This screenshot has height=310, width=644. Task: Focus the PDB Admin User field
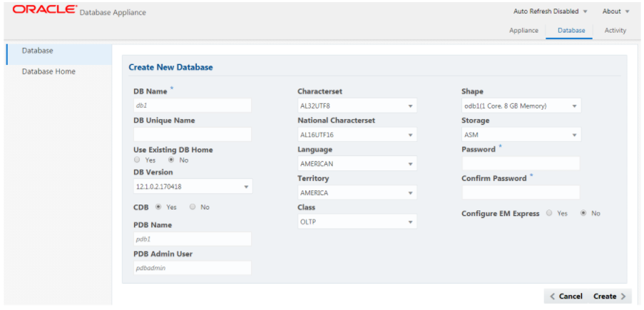coord(193,268)
